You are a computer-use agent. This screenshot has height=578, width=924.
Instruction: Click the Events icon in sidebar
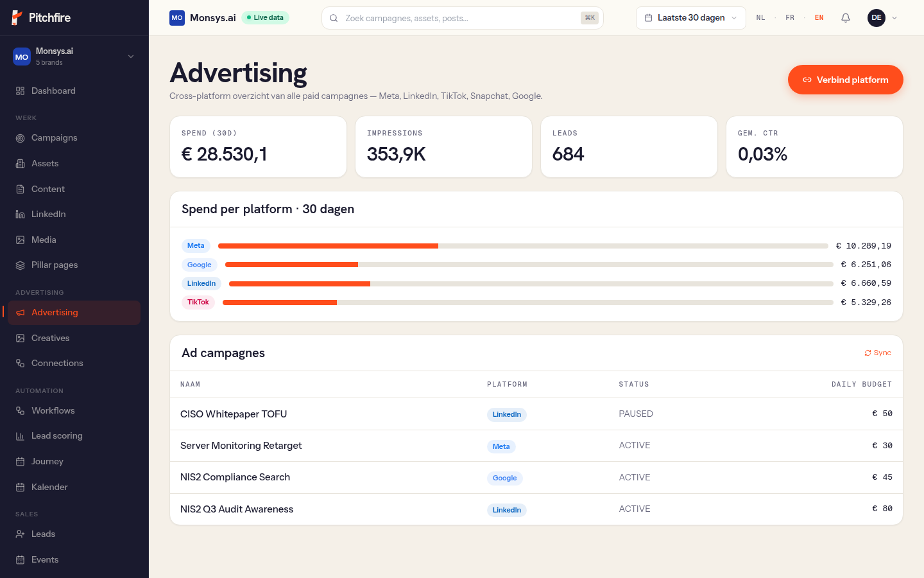pyautogui.click(x=21, y=560)
